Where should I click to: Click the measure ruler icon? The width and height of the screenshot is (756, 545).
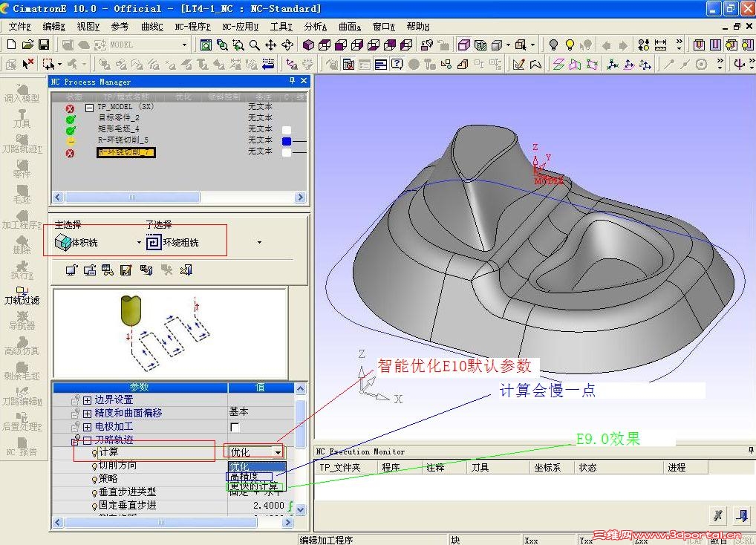(x=660, y=45)
